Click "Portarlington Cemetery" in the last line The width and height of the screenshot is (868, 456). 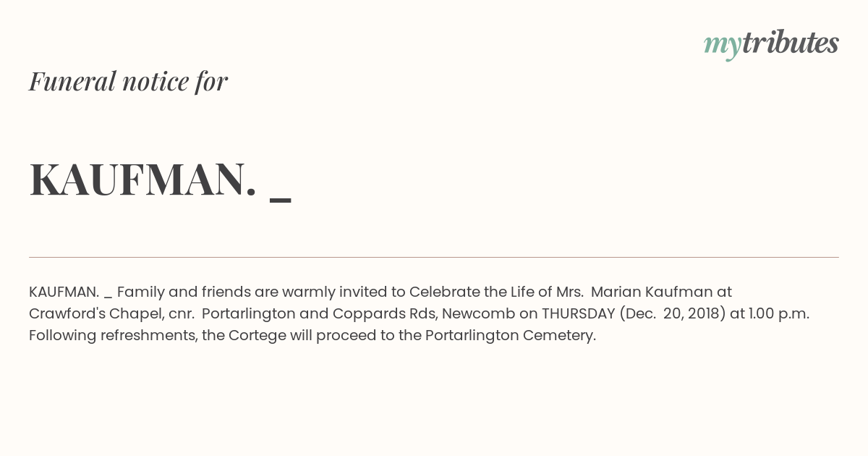pos(510,335)
